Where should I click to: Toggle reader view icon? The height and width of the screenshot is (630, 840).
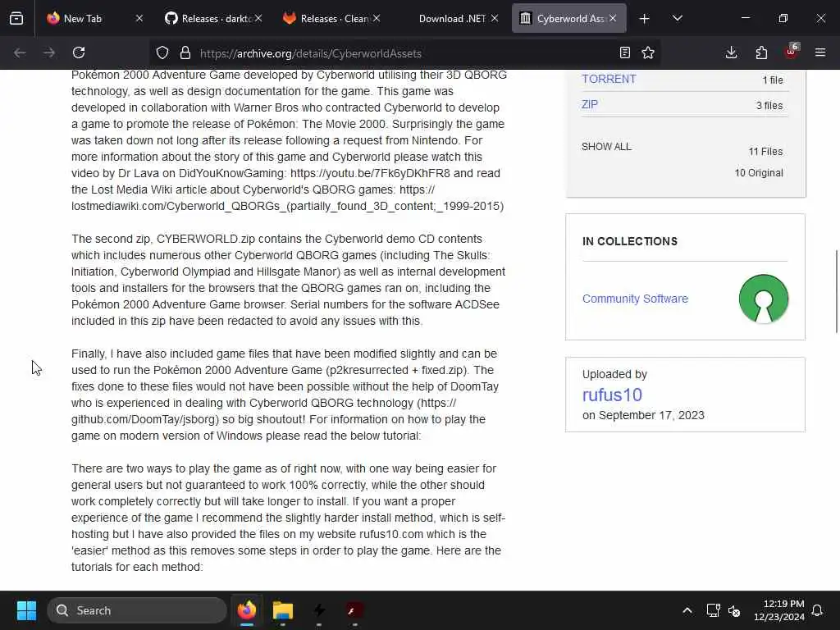click(624, 52)
